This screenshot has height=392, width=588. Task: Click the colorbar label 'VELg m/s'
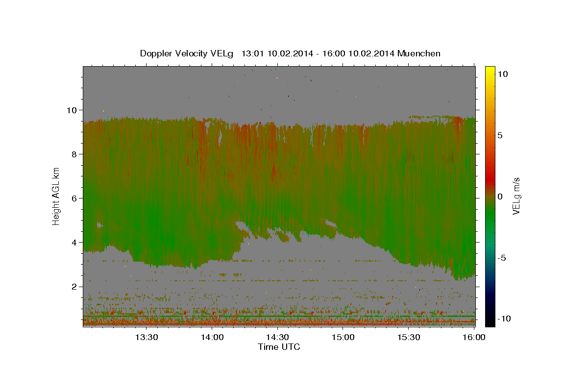point(516,196)
